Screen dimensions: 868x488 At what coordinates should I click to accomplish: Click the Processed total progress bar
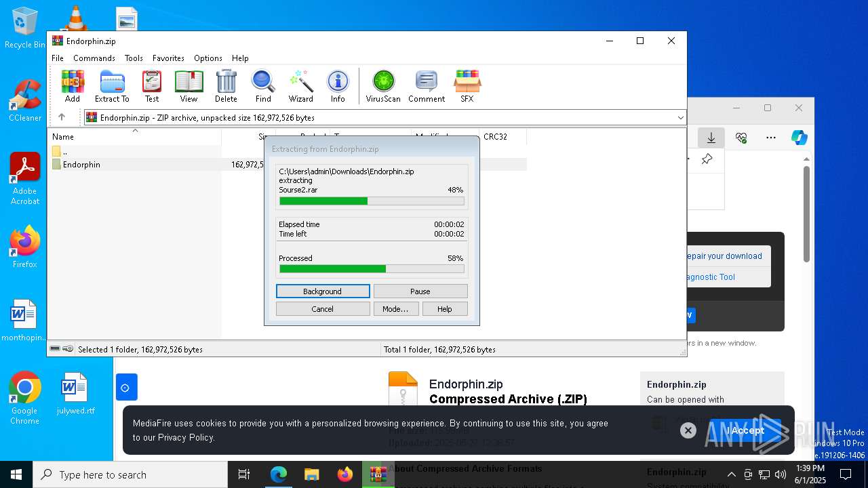coord(372,269)
